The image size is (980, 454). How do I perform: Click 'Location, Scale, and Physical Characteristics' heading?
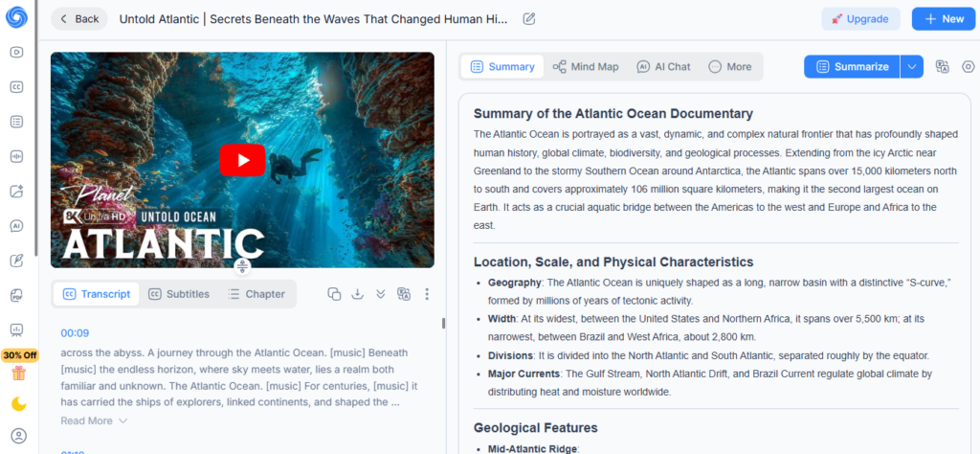pos(613,262)
